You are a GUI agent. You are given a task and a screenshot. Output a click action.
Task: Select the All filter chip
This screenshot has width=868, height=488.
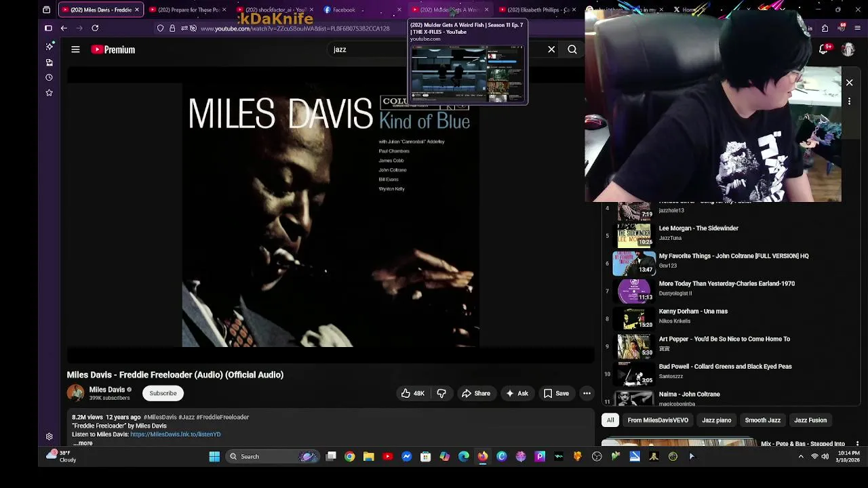tap(610, 420)
